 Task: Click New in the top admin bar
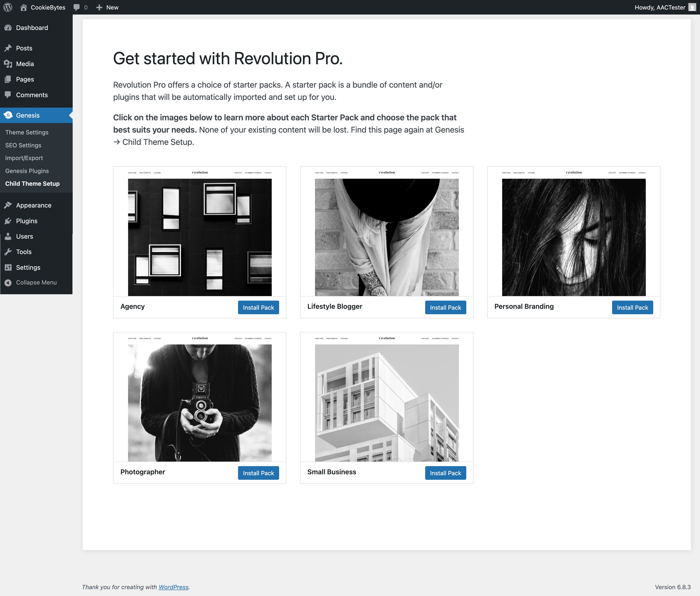107,7
